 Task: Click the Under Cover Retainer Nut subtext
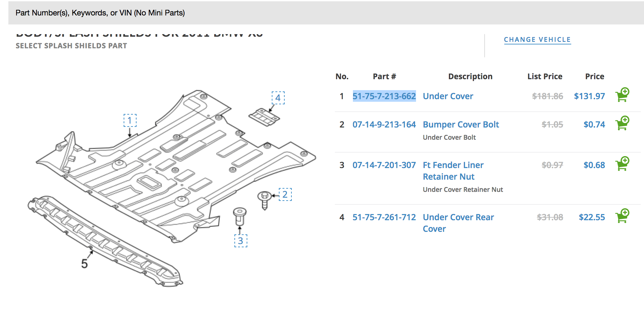[x=463, y=189]
